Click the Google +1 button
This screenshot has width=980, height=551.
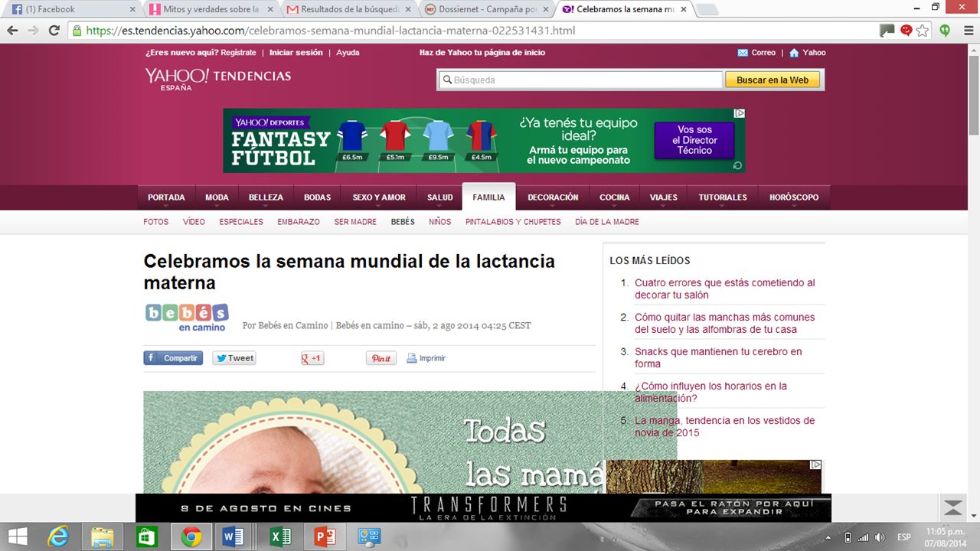tap(312, 358)
